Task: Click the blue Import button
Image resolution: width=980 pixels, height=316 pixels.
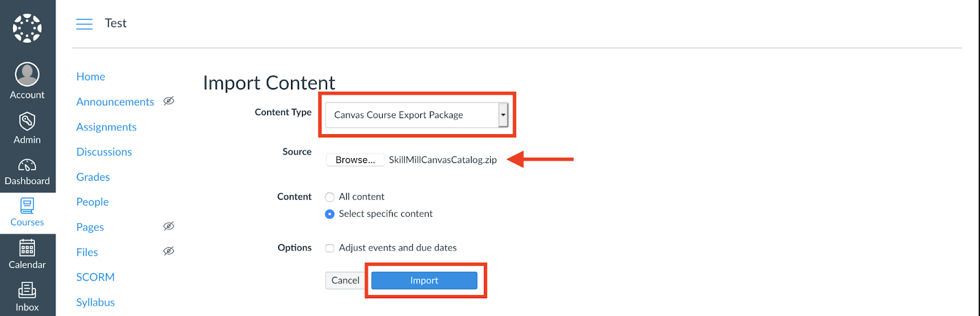Action: coord(424,280)
